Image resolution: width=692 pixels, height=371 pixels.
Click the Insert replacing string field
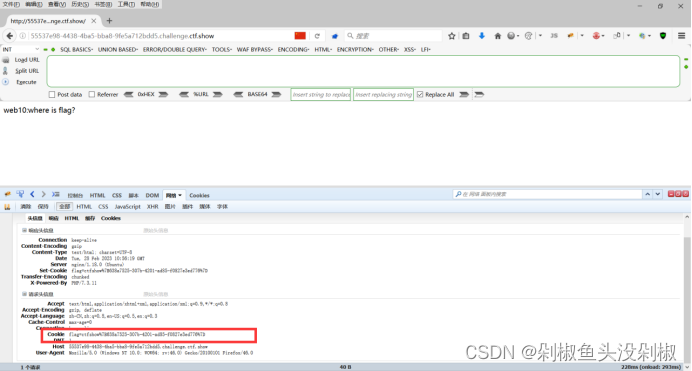point(384,94)
